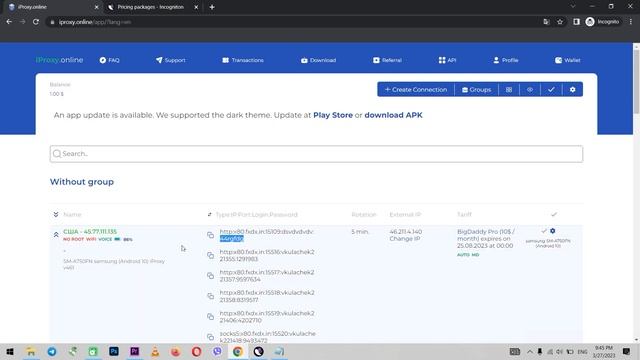The height and width of the screenshot is (360, 640).
Task: Open the Chrome three-dot menu
Action: 631,22
